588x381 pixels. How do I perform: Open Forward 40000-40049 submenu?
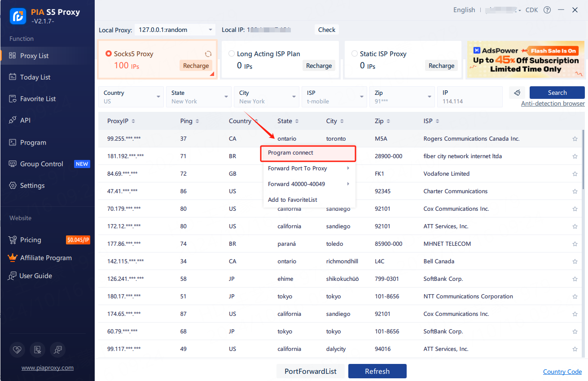point(309,184)
